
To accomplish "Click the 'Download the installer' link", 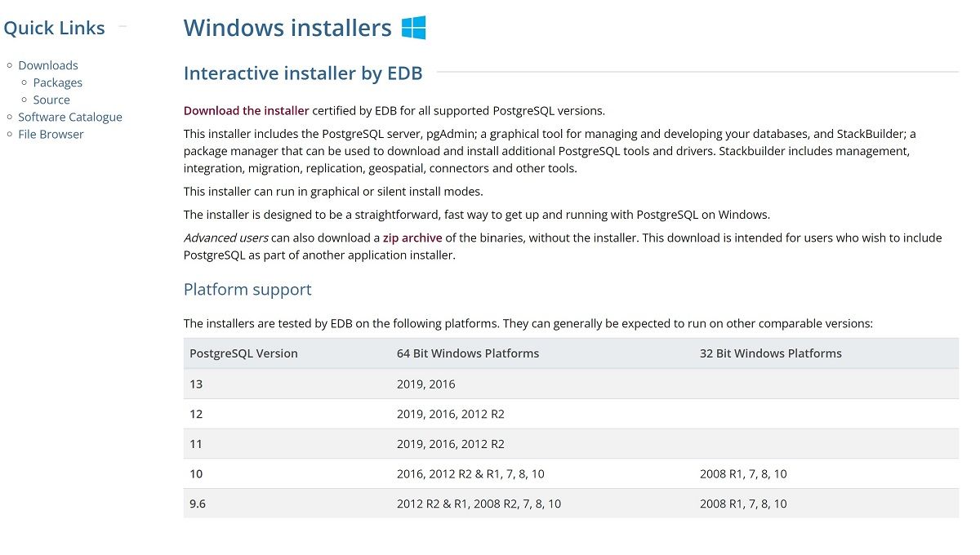I will [246, 111].
